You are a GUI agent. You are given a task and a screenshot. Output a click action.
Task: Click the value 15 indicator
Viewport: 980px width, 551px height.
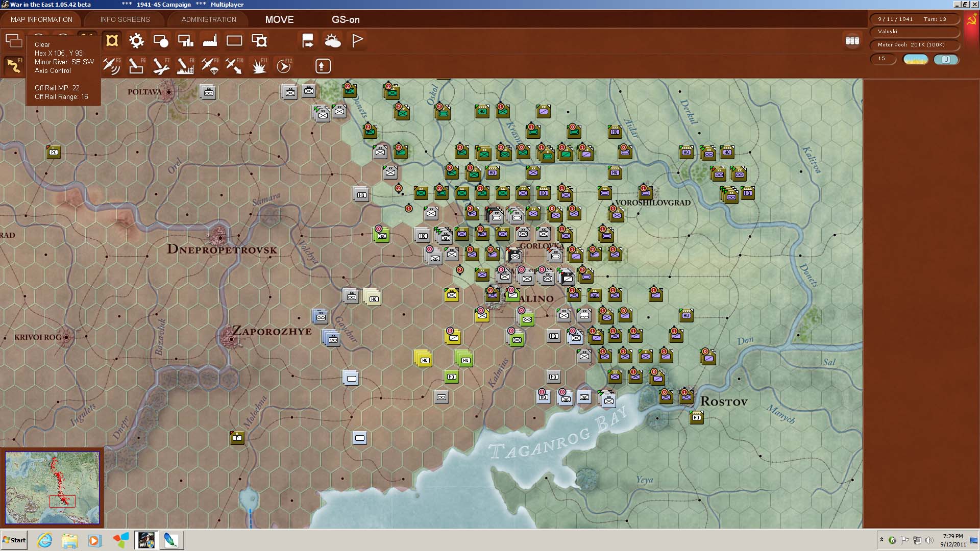pyautogui.click(x=883, y=59)
